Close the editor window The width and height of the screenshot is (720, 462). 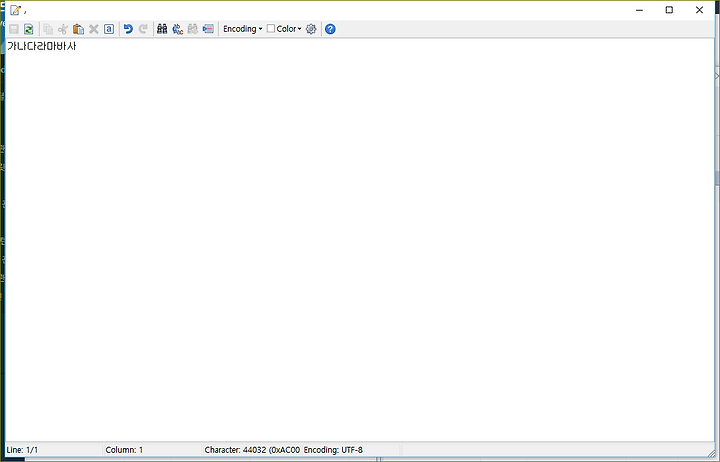tap(699, 10)
